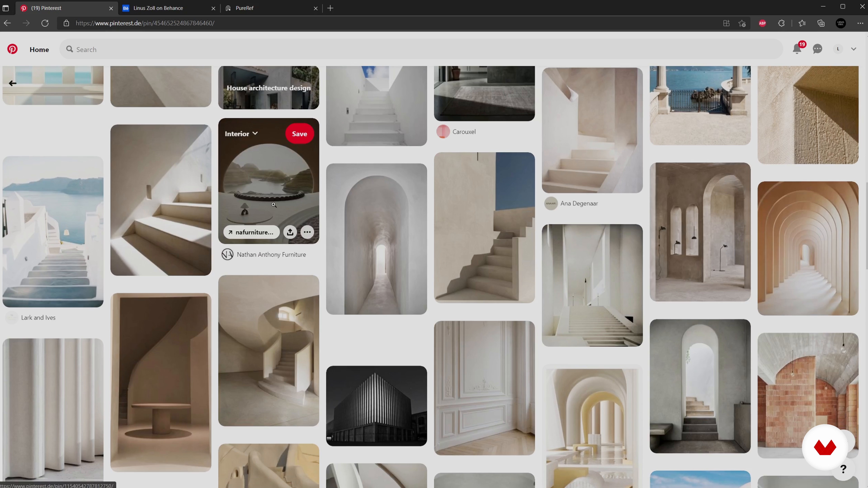Click the Pinterest logo icon

[x=12, y=49]
